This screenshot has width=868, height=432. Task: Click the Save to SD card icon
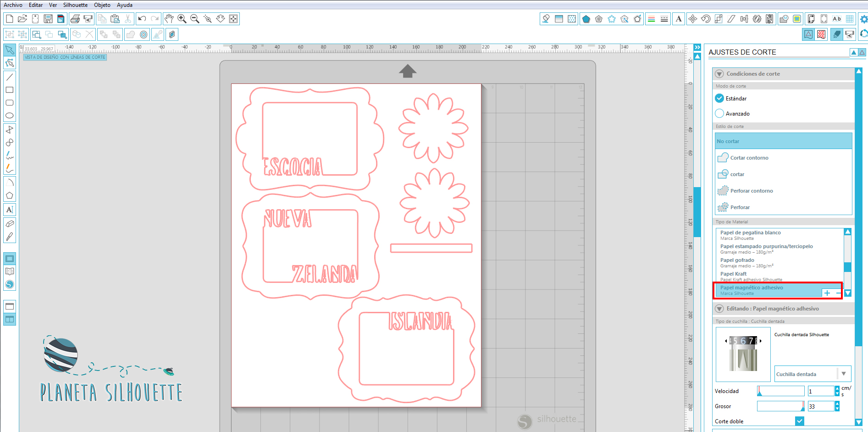coord(61,19)
